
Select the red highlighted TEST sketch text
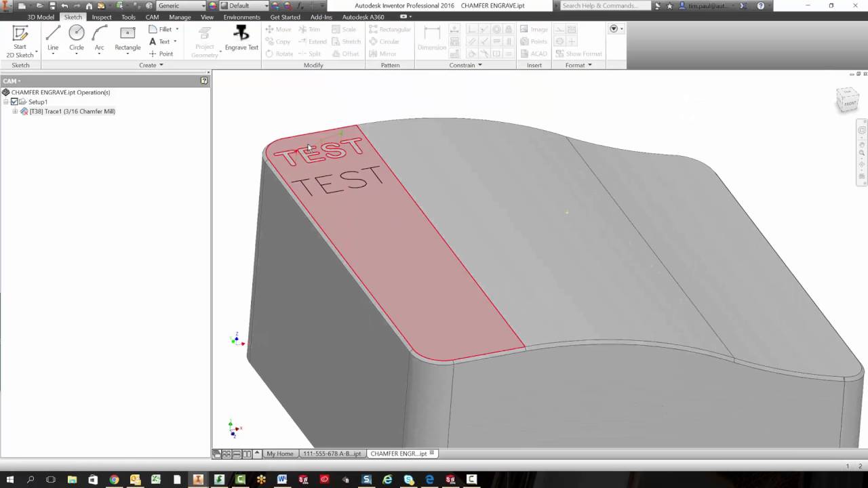(319, 152)
